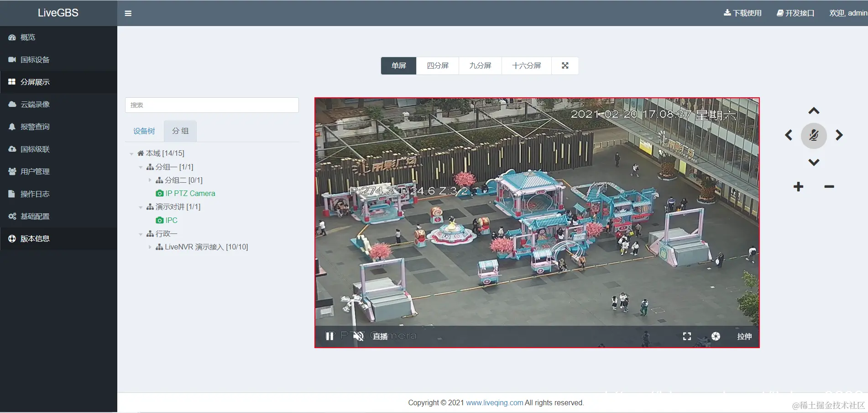Click the 下载使用 download link

tap(743, 13)
